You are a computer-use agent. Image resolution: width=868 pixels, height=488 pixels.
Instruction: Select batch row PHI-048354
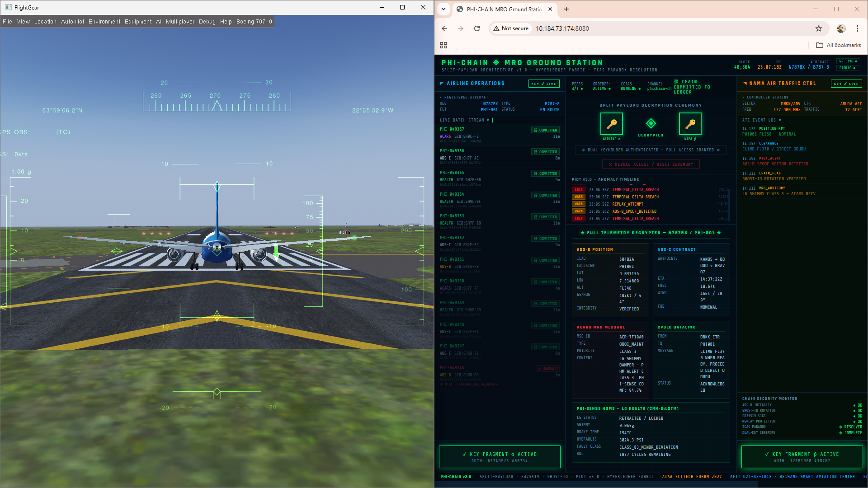(500, 200)
